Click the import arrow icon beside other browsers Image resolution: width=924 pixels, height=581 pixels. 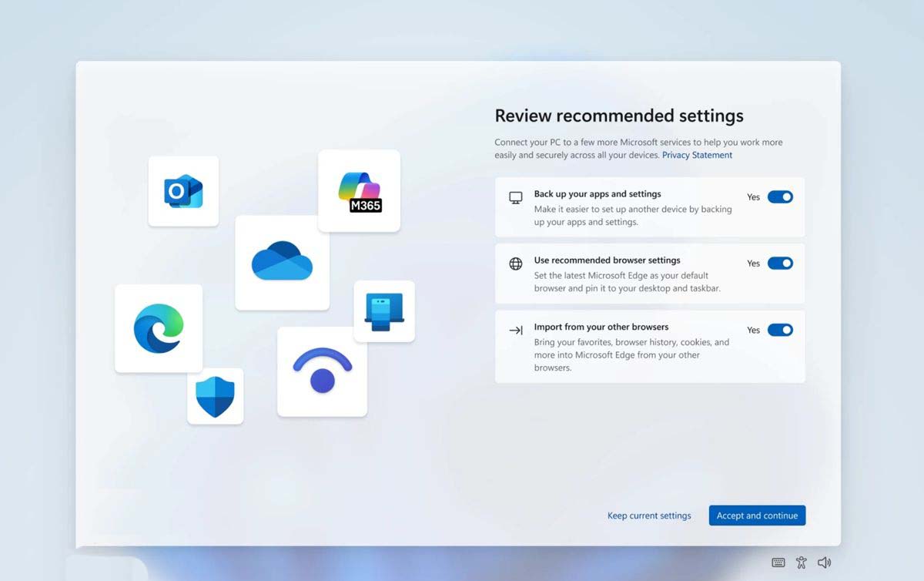pyautogui.click(x=516, y=331)
